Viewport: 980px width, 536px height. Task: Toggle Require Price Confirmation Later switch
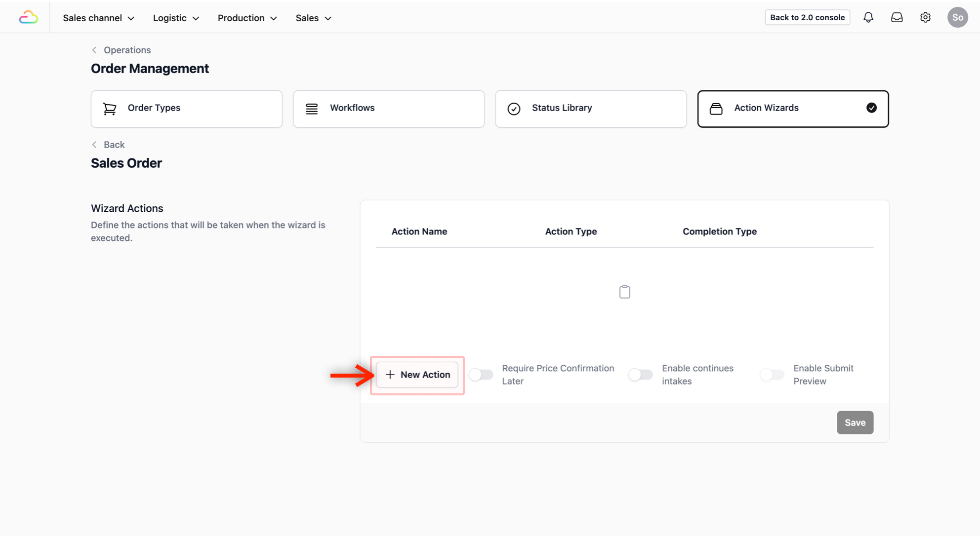(481, 375)
